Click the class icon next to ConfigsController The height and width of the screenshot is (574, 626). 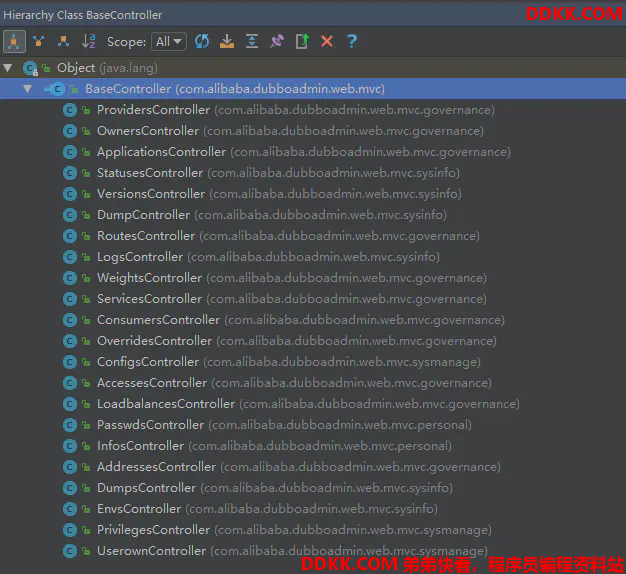[70, 362]
